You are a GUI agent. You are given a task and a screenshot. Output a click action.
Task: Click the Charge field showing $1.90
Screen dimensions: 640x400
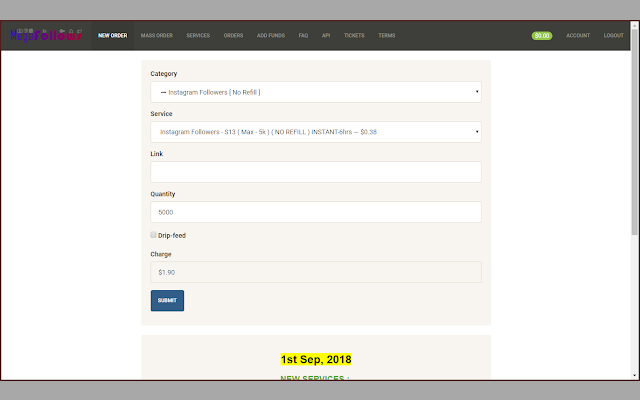(x=316, y=272)
